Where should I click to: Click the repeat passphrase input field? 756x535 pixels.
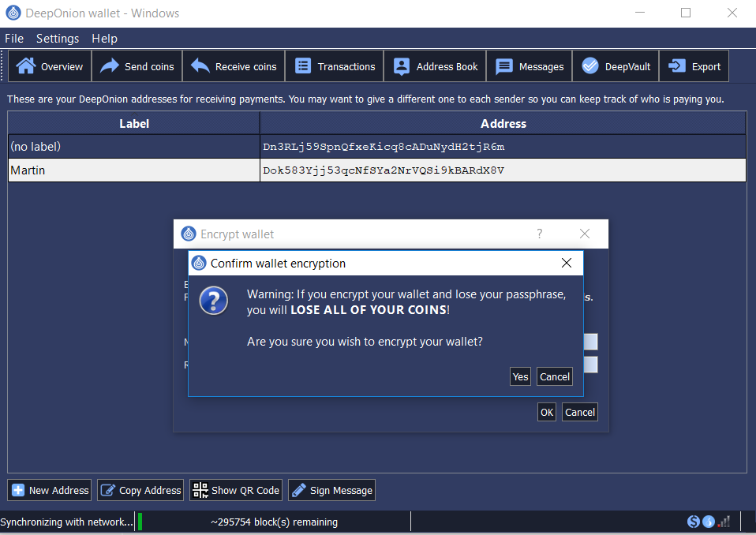(x=590, y=365)
